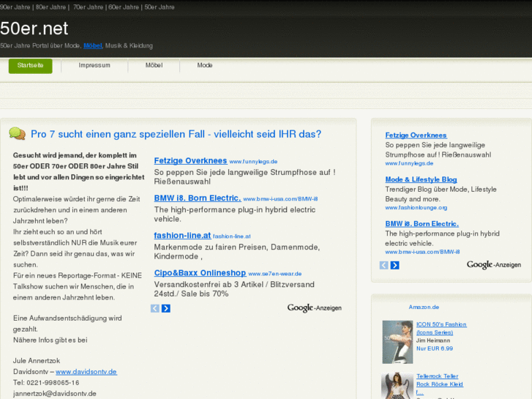Click the previous arrow in the main ad block
Viewport: 532px width, 399px height.
(155, 308)
